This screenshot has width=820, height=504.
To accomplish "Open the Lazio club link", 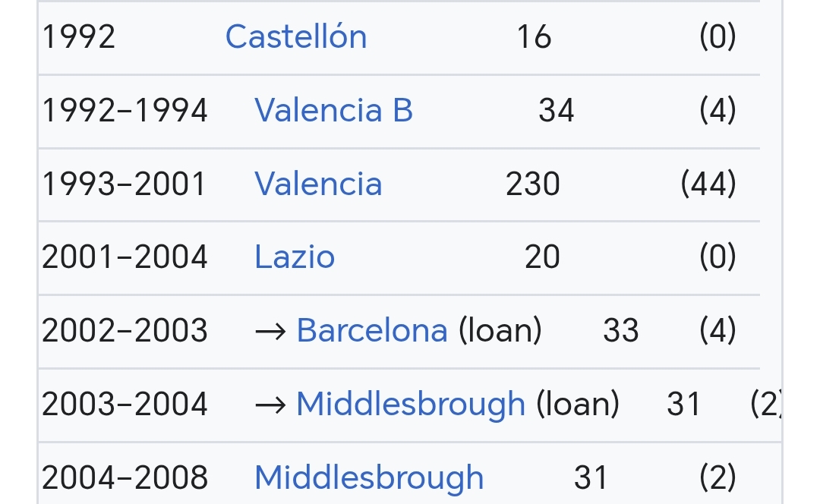I will (295, 257).
